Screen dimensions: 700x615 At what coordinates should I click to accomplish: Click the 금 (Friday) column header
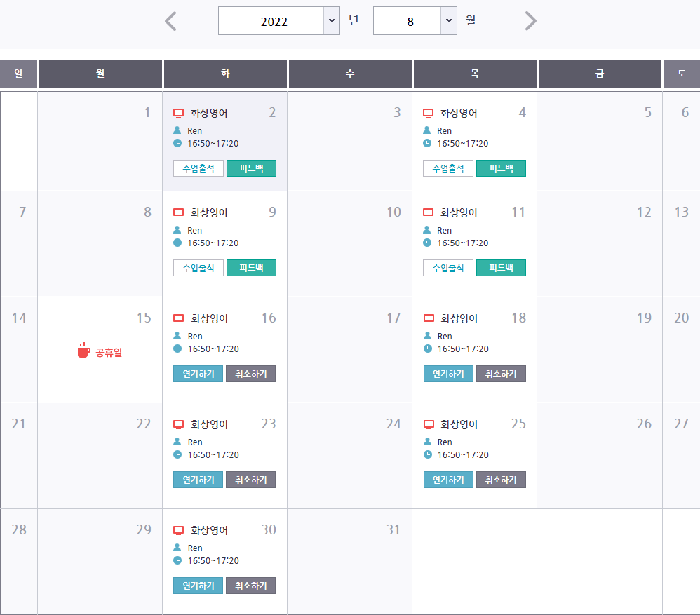coord(600,74)
